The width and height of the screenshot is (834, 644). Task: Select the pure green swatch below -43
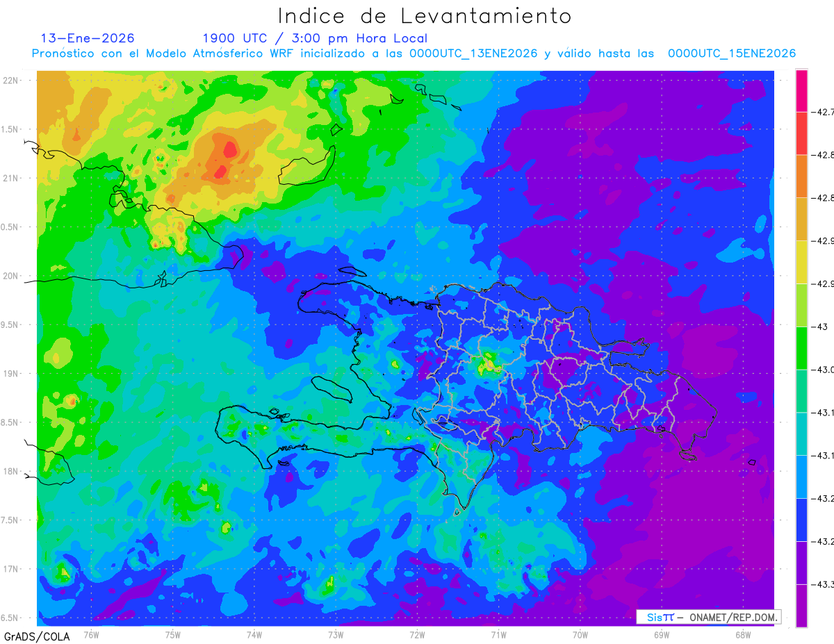coord(801,348)
